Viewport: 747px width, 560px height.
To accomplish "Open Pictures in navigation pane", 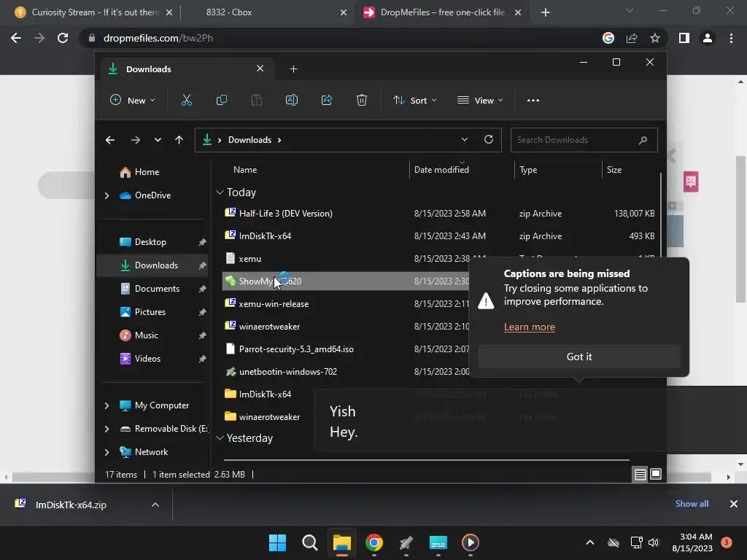I will [150, 312].
